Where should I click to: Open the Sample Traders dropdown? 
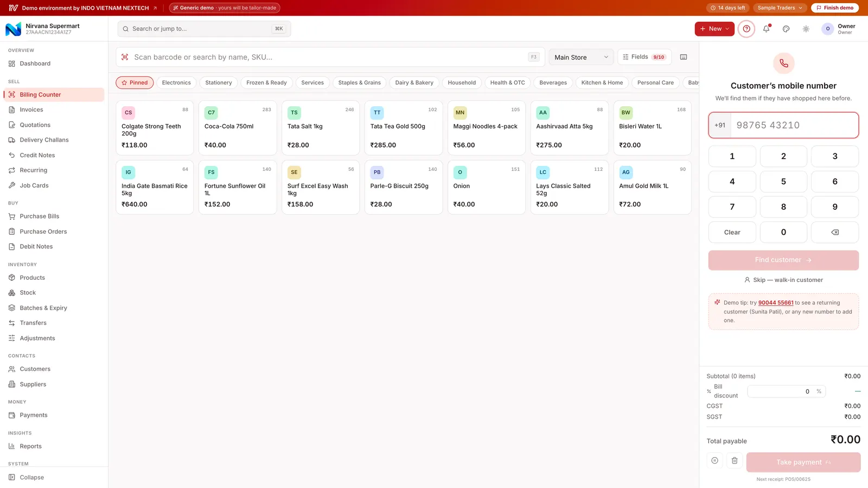pos(780,8)
